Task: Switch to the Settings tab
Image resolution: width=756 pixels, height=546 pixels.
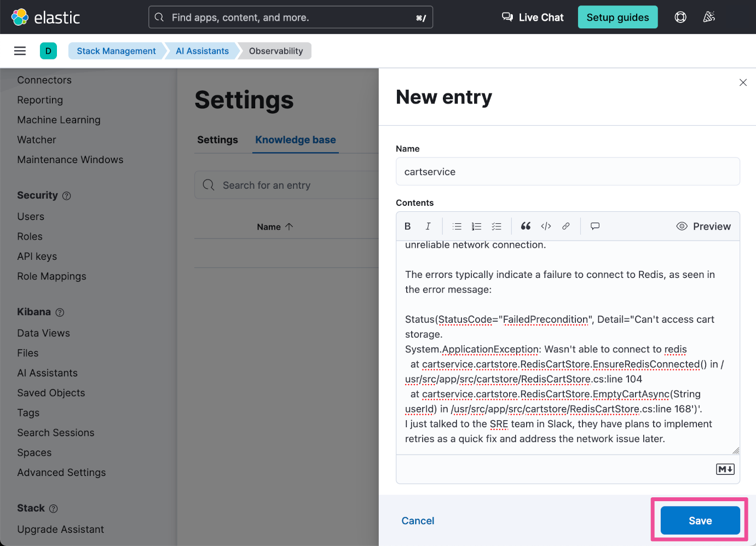Action: [x=217, y=140]
